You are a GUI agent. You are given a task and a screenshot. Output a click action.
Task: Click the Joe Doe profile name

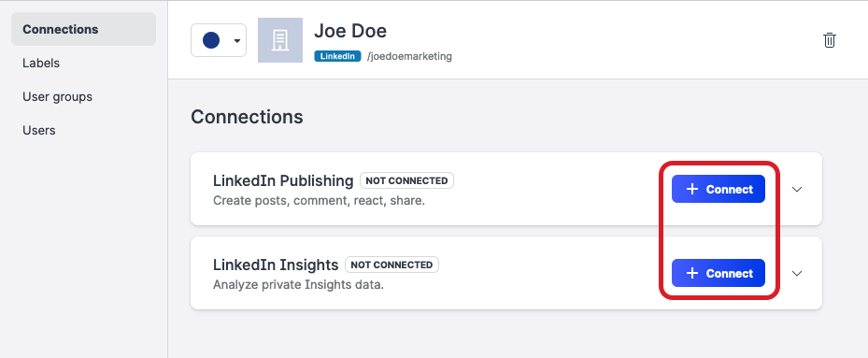[x=350, y=31]
